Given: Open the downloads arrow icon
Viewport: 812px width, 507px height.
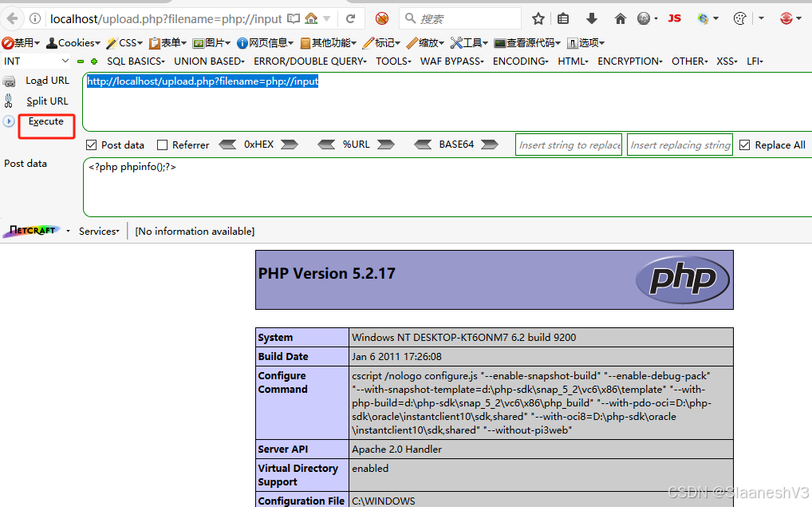Looking at the screenshot, I should (x=591, y=19).
